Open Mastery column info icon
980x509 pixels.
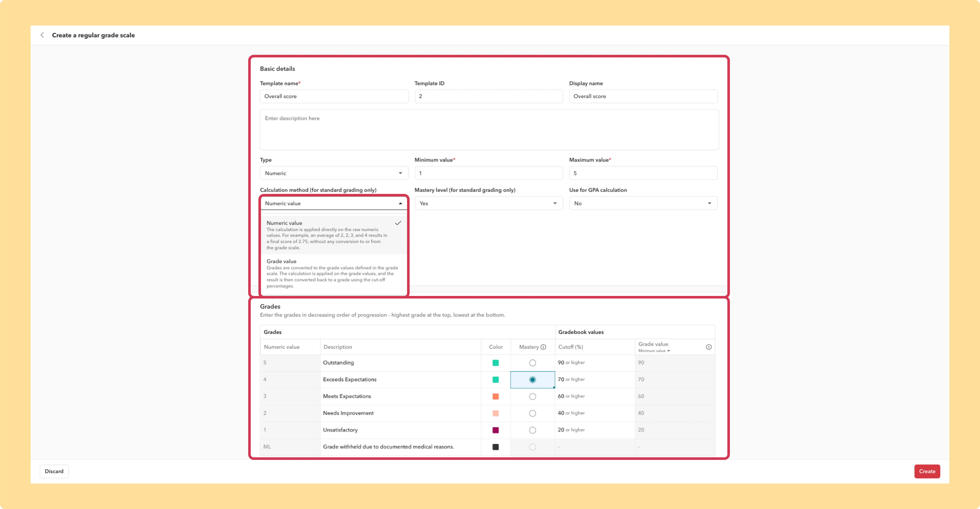coord(543,347)
